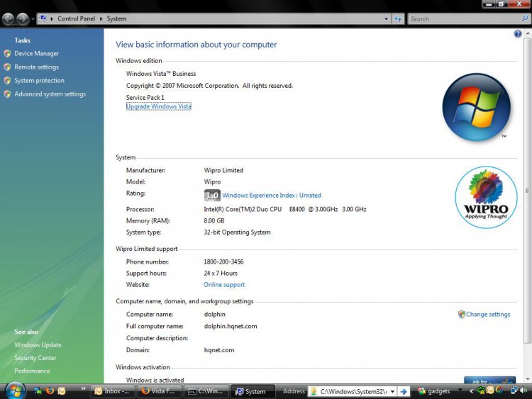This screenshot has width=532, height=399.
Task: Click the computer name value 'dolphin'
Action: (214, 314)
